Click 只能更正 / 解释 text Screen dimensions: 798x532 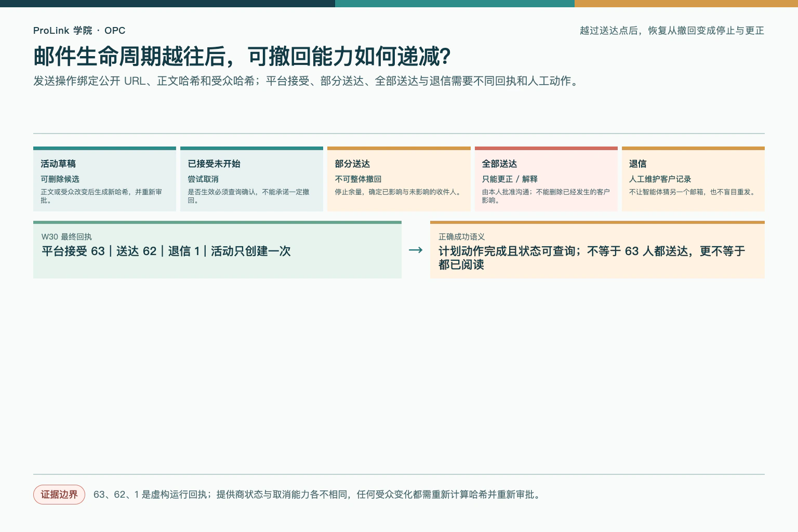click(x=510, y=179)
